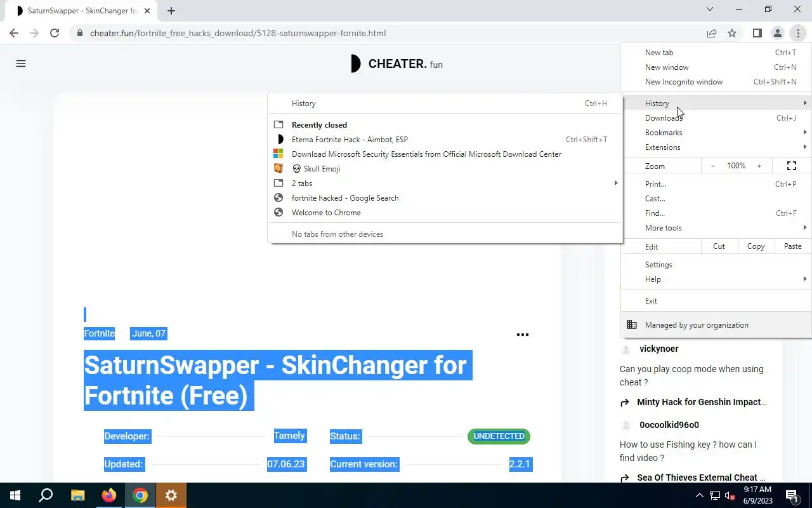Toggle the side panel icon
Image resolution: width=812 pixels, height=508 pixels.
coord(757,33)
